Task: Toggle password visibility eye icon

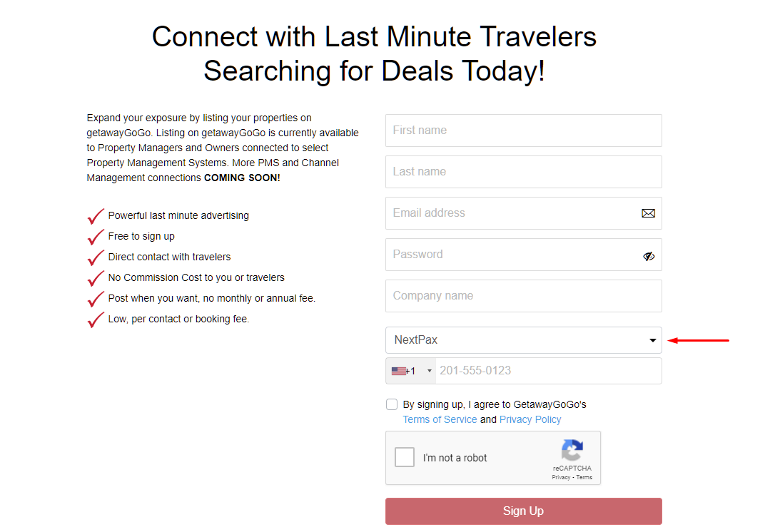Action: (649, 256)
